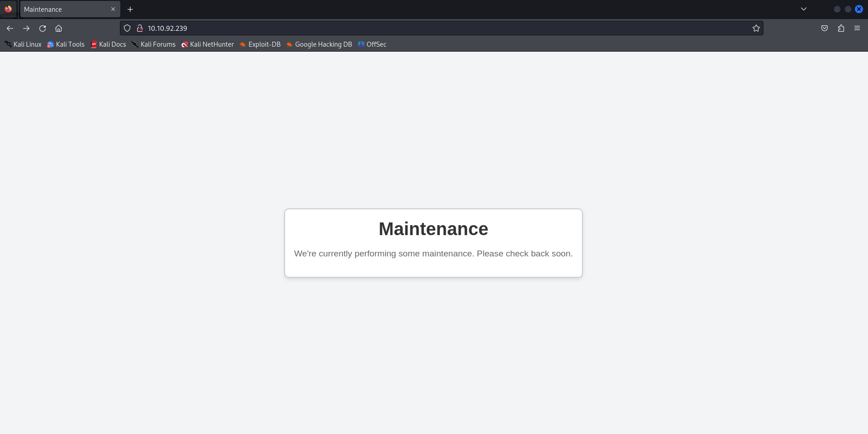Go back to previous page
The width and height of the screenshot is (868, 434).
click(10, 28)
